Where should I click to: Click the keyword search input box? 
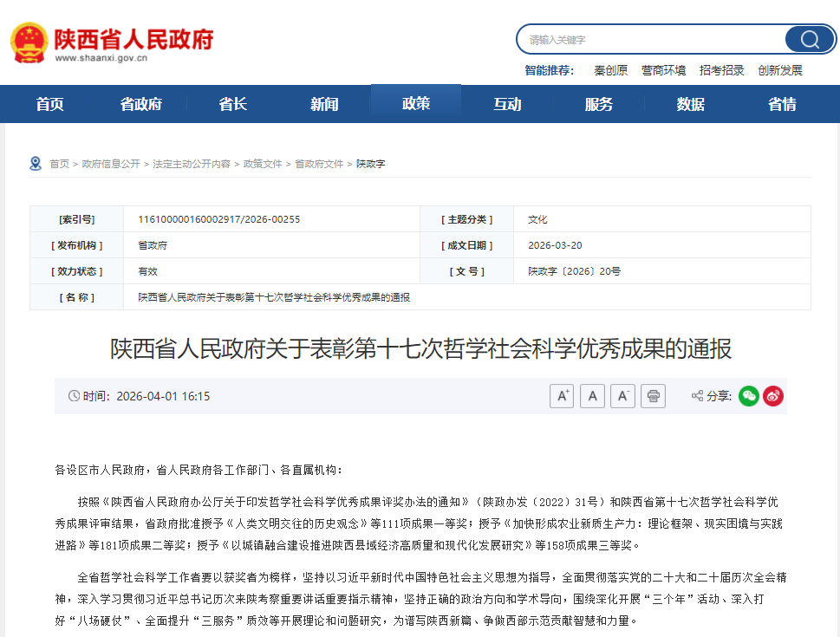pos(650,39)
